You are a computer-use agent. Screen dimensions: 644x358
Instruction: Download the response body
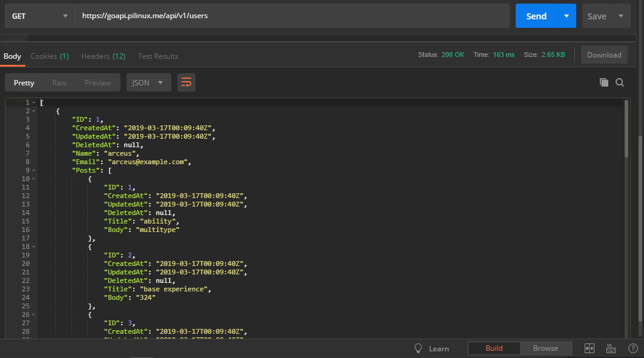pos(604,55)
